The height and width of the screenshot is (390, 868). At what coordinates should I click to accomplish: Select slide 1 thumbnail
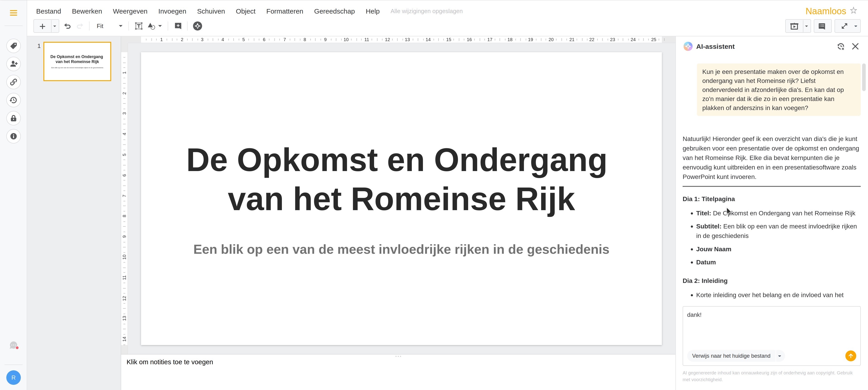[x=77, y=61]
